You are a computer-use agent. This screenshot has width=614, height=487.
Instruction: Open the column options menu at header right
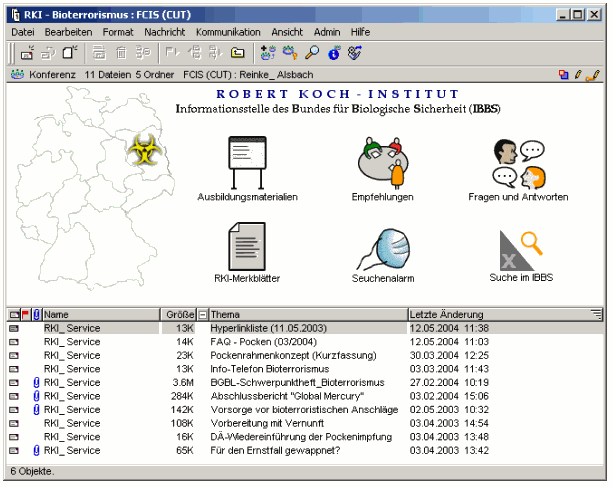click(596, 314)
